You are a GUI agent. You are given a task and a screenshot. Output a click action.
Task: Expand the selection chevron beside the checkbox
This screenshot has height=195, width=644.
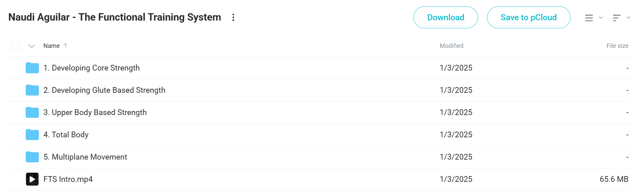click(32, 46)
